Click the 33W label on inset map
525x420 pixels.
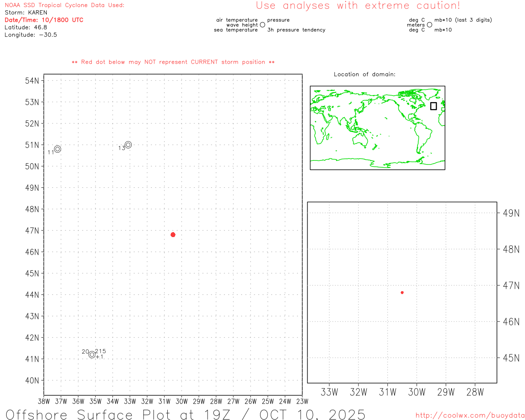coord(329,392)
